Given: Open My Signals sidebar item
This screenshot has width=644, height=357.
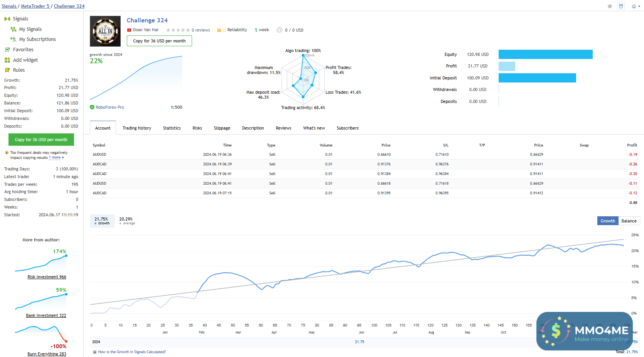Looking at the screenshot, I should click(30, 29).
